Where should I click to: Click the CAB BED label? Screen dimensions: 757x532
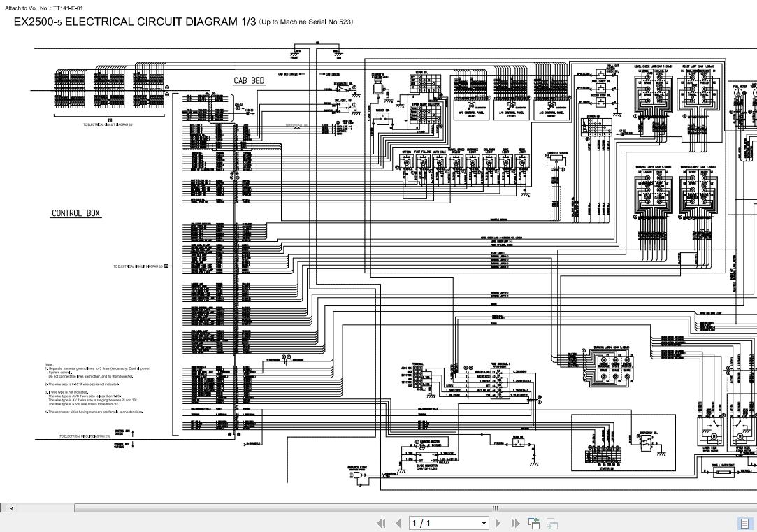click(x=249, y=80)
